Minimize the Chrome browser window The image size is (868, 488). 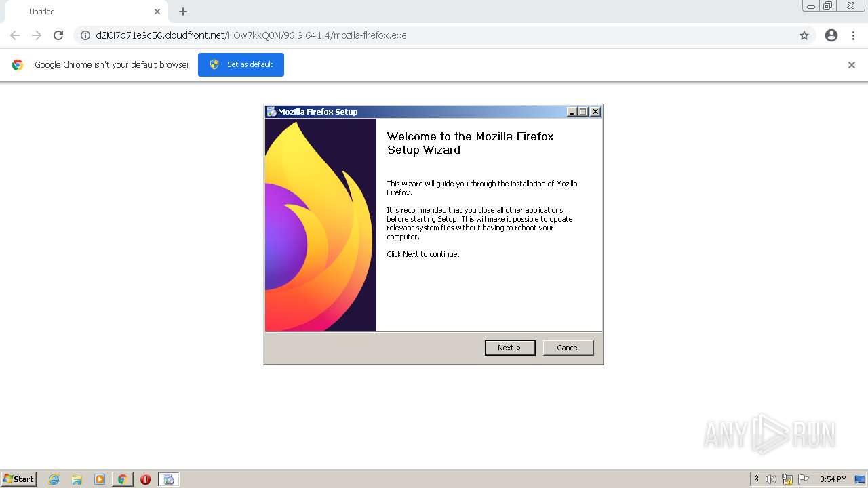[x=811, y=5]
